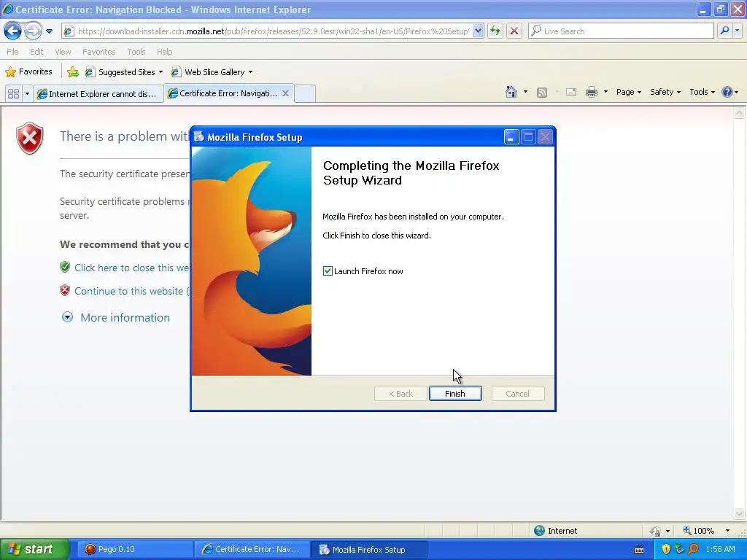Image resolution: width=747 pixels, height=560 pixels.
Task: Click Continue to this website link
Action: pyautogui.click(x=131, y=291)
